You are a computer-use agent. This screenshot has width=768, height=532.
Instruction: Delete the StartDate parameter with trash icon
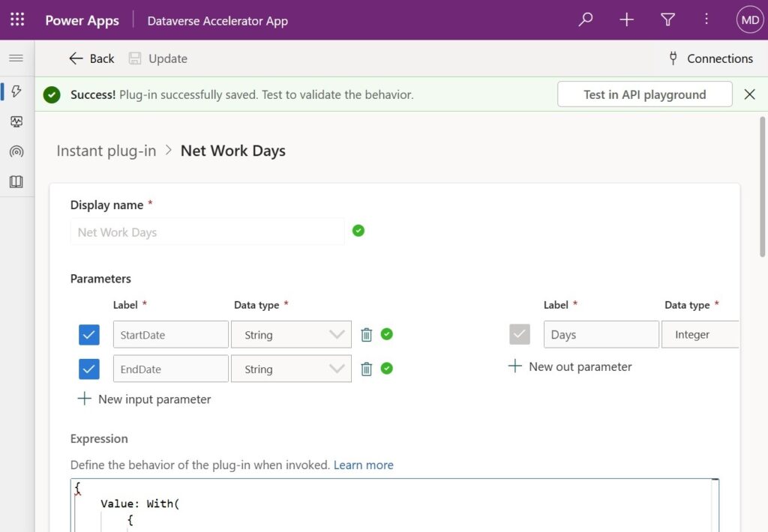click(366, 335)
